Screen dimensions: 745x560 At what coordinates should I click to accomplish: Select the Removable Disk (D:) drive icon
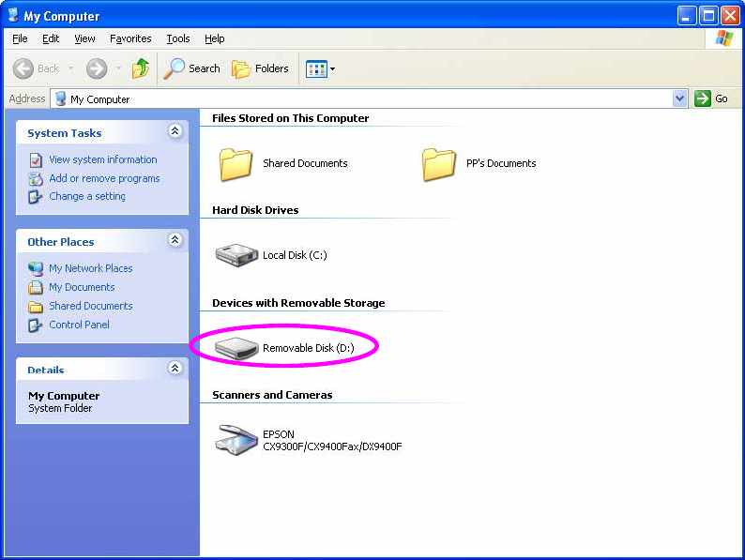coord(236,348)
